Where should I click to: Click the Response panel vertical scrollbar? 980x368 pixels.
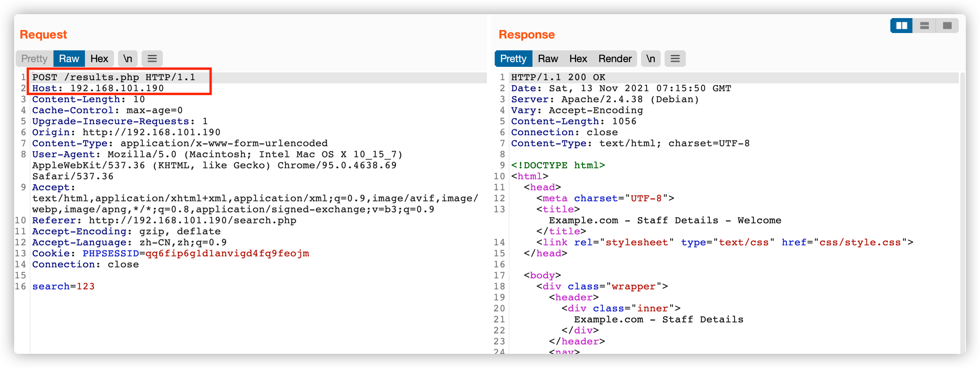[x=962, y=212]
